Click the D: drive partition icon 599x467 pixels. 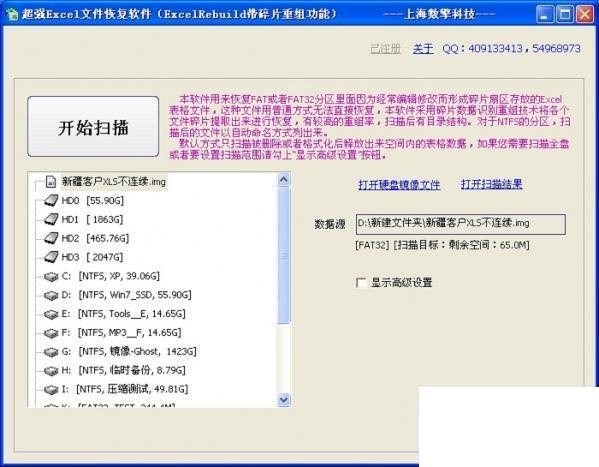pyautogui.click(x=51, y=295)
